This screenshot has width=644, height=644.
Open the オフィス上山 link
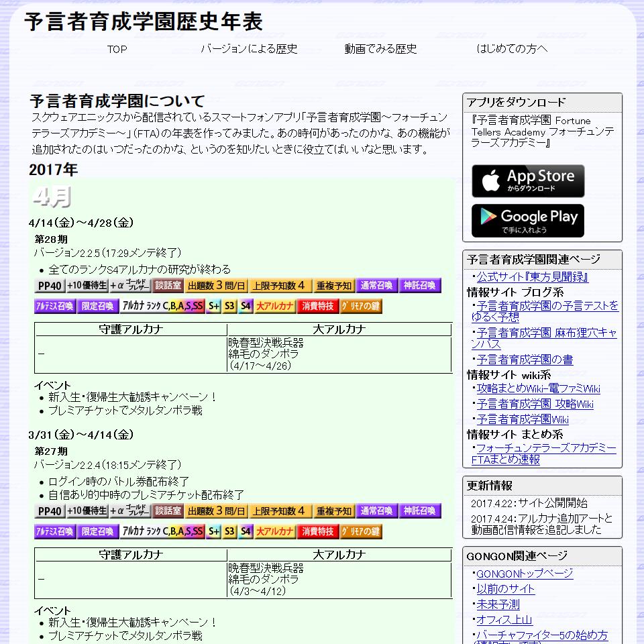[504, 620]
